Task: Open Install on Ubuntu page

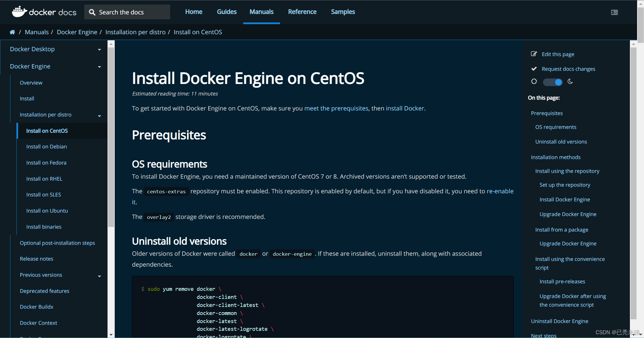Action: 47,211
